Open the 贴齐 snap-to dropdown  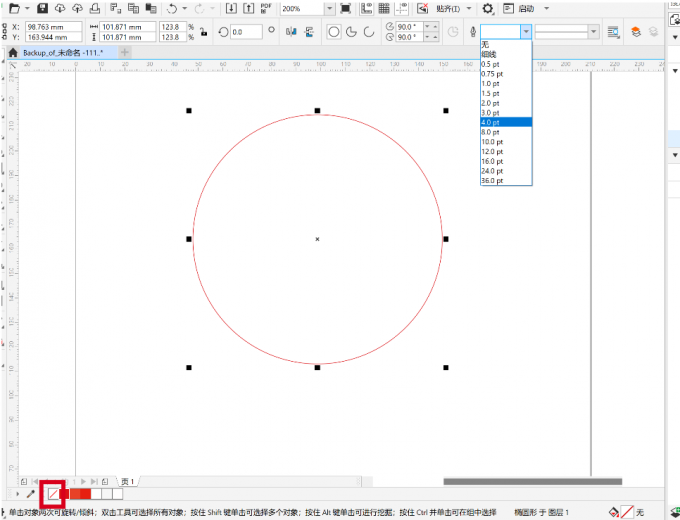453,8
